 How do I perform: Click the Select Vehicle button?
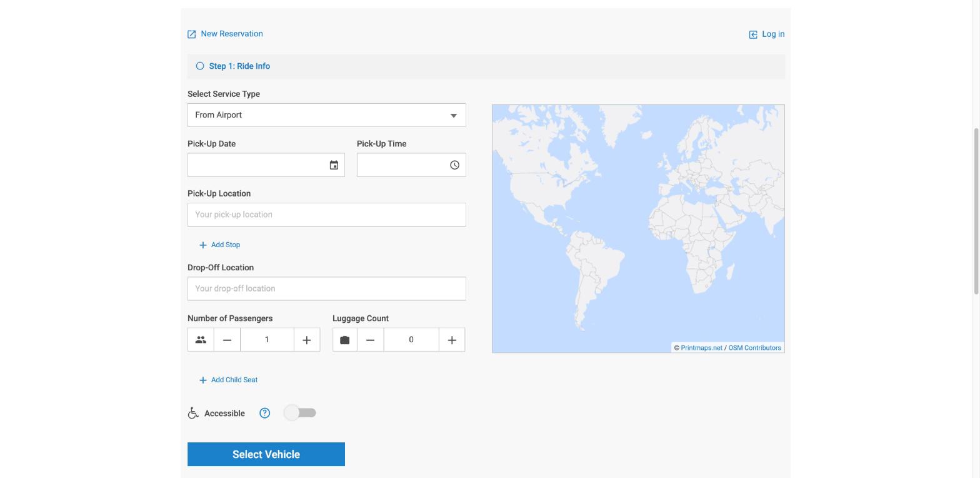pos(266,454)
